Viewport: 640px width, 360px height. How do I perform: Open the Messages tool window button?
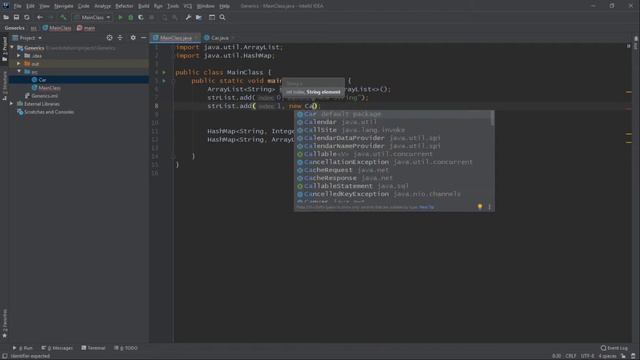click(x=57, y=348)
